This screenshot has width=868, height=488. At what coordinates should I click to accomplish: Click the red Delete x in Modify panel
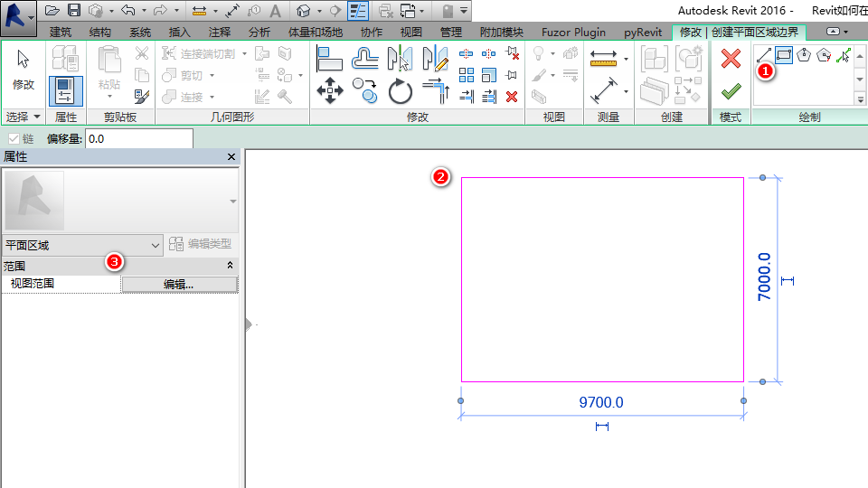click(x=512, y=97)
